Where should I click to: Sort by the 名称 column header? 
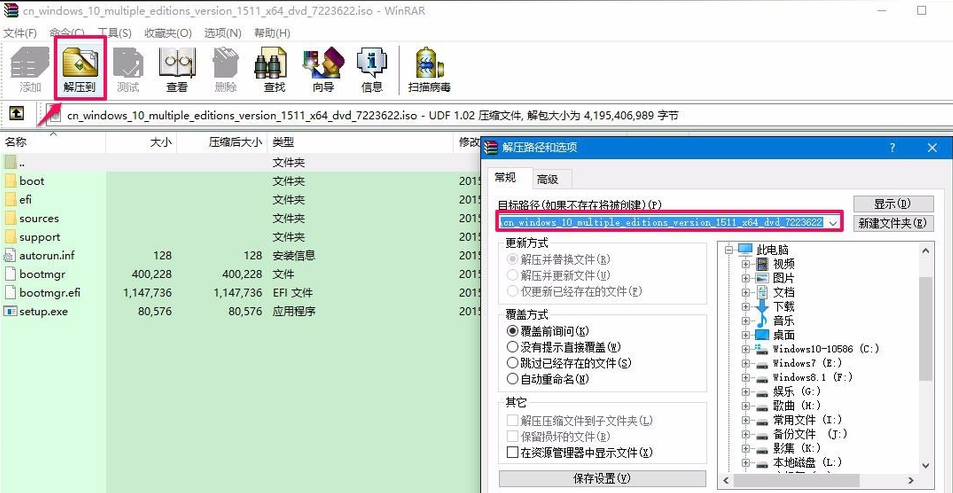(x=53, y=142)
